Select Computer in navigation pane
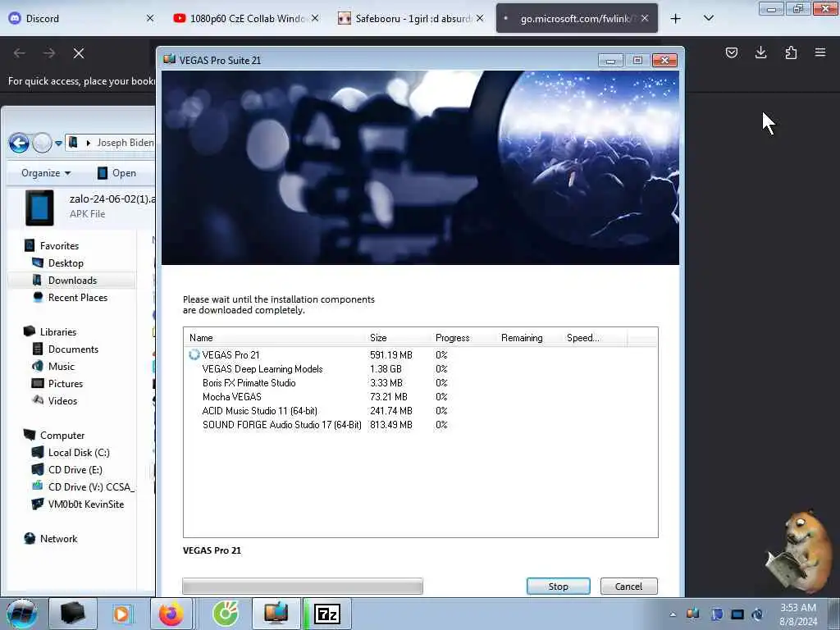Image resolution: width=840 pixels, height=630 pixels. tap(54, 436)
